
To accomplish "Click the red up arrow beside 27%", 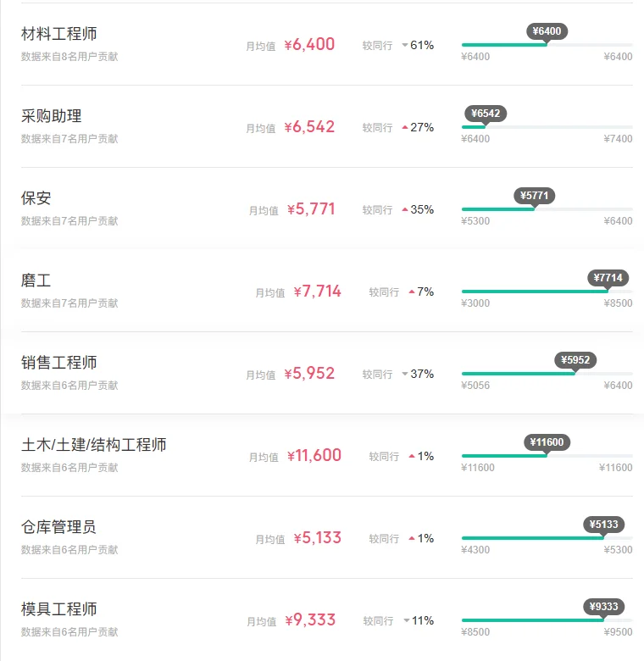I will pos(405,127).
